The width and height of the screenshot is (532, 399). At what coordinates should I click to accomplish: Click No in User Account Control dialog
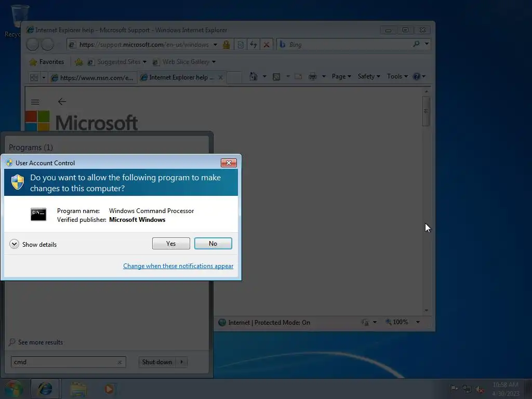pyautogui.click(x=213, y=243)
